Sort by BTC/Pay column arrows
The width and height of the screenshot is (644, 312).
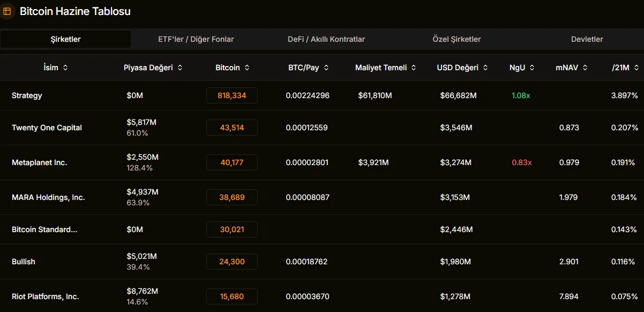pos(326,68)
